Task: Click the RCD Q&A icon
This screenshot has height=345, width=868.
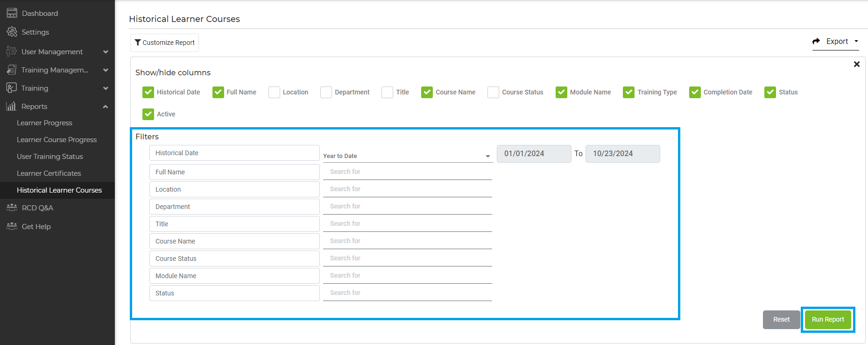Action: click(x=12, y=208)
